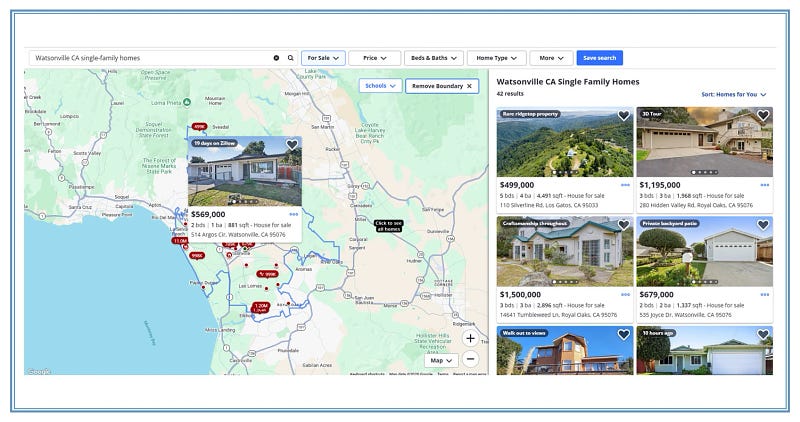Image resolution: width=800 pixels, height=422 pixels.
Task: Click the address 280 Hidden Valley Rd, Royal Oaks
Action: pos(696,205)
